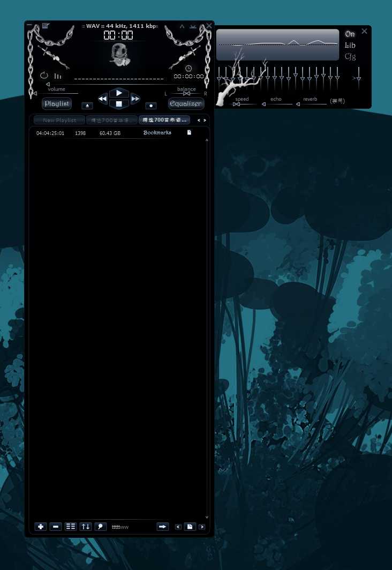
Task: Open the equalizer Cfg settings
Action: coord(350,57)
